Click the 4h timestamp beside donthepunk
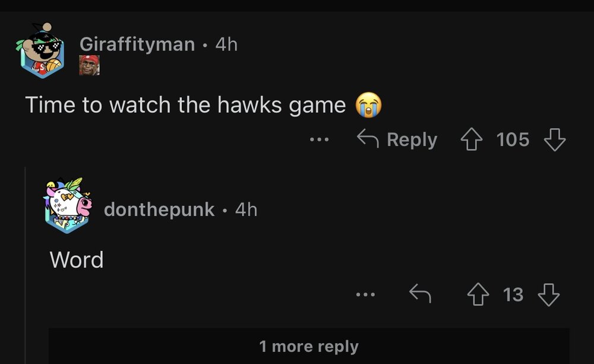Screen dimensions: 594x364 [247, 209]
